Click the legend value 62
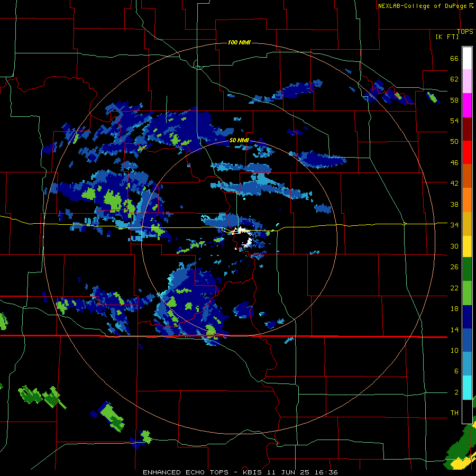This screenshot has width=476, height=476. [x=454, y=79]
